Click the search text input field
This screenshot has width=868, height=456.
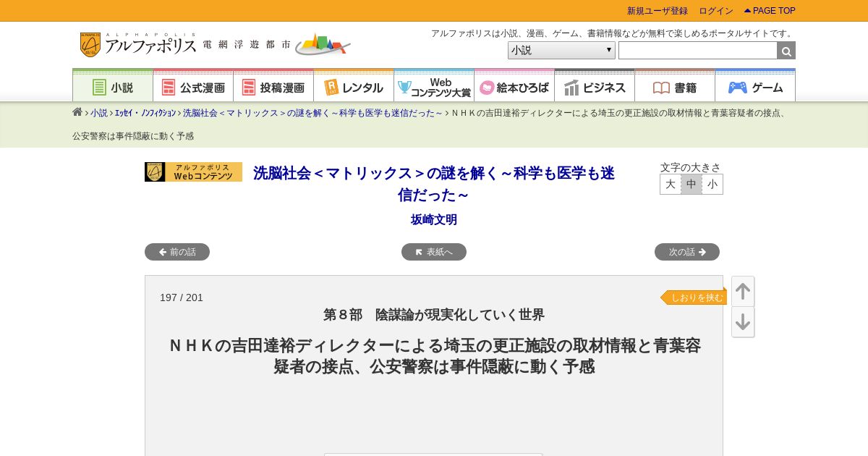tap(698, 51)
